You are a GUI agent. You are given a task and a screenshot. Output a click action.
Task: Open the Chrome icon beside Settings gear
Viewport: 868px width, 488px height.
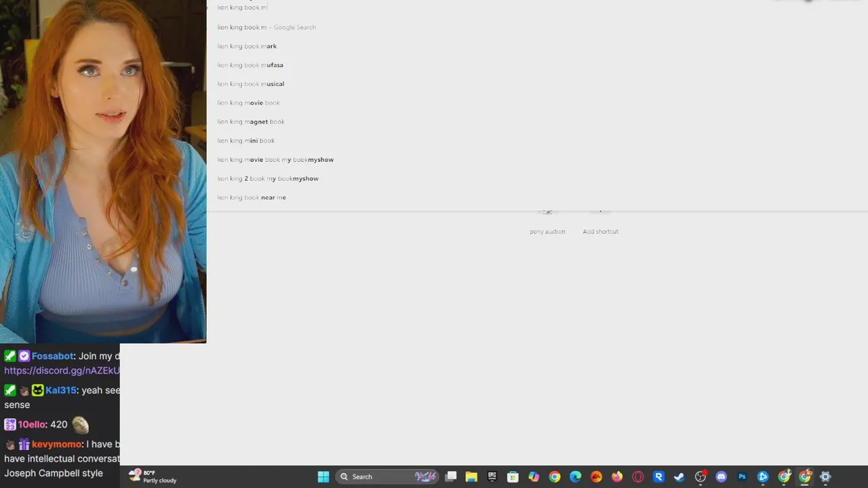click(x=805, y=476)
